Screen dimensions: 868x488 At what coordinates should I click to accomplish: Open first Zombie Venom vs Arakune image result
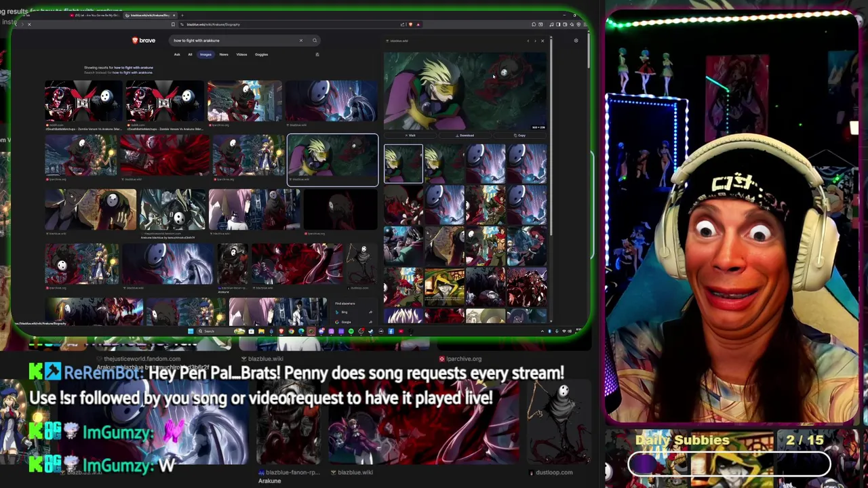coord(83,101)
